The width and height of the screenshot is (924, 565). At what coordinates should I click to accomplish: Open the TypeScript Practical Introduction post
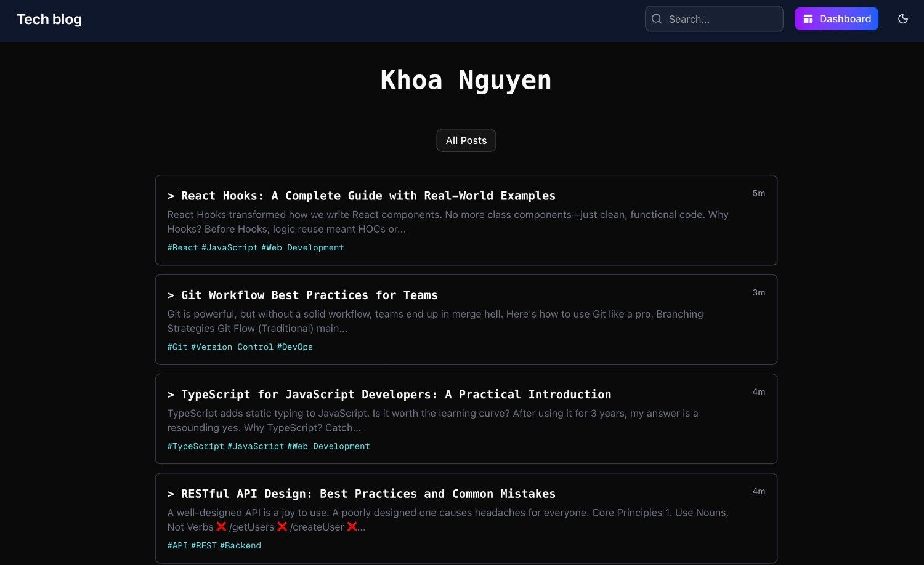[389, 394]
